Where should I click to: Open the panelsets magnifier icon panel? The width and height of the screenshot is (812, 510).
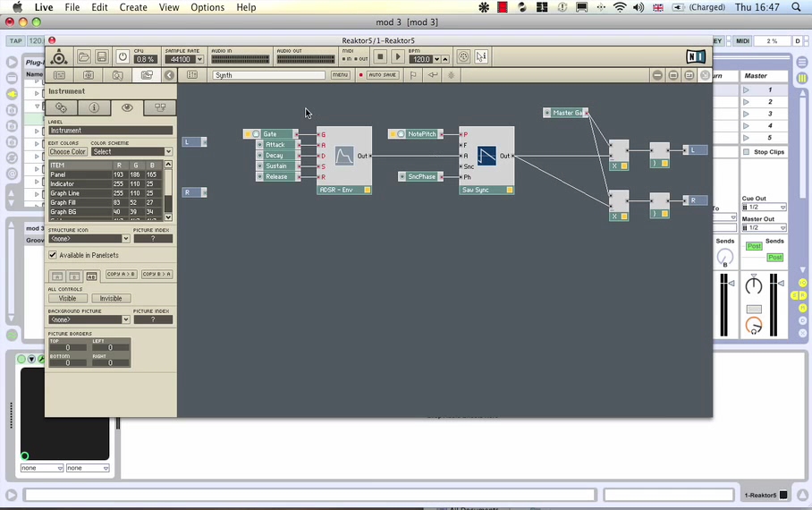click(x=117, y=75)
